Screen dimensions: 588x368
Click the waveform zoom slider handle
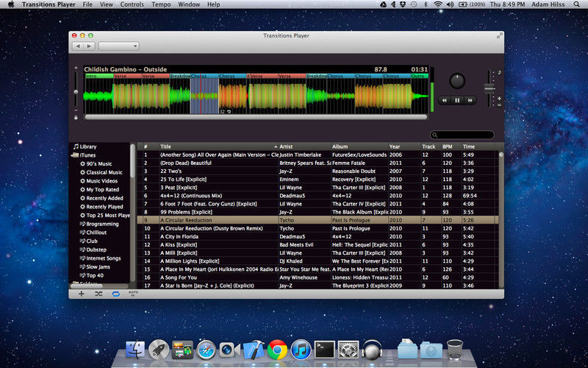76,92
